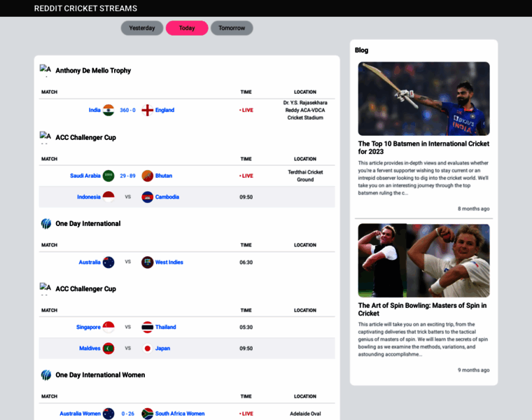Click the South Africa Women flag icon

coord(147,414)
